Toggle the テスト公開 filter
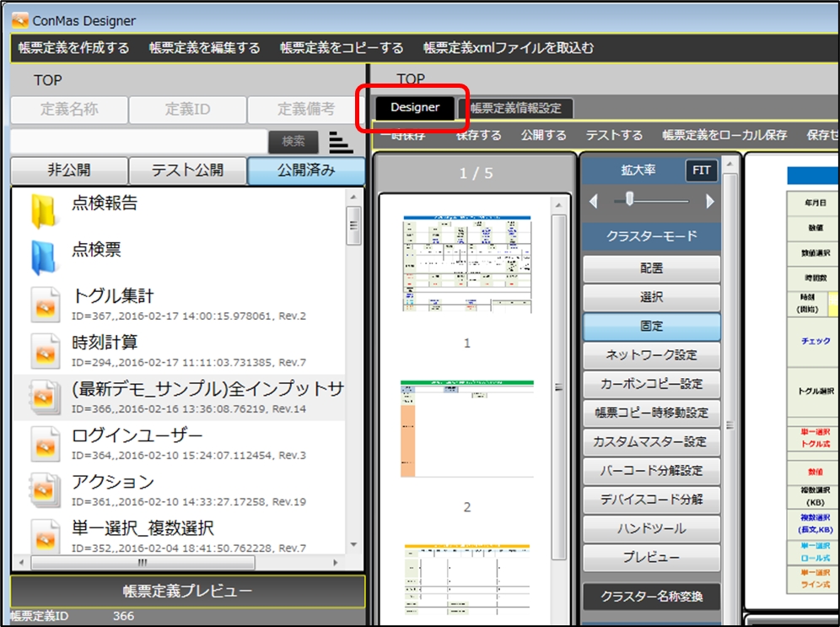Screen dimensions: 840x627 pyautogui.click(x=187, y=170)
